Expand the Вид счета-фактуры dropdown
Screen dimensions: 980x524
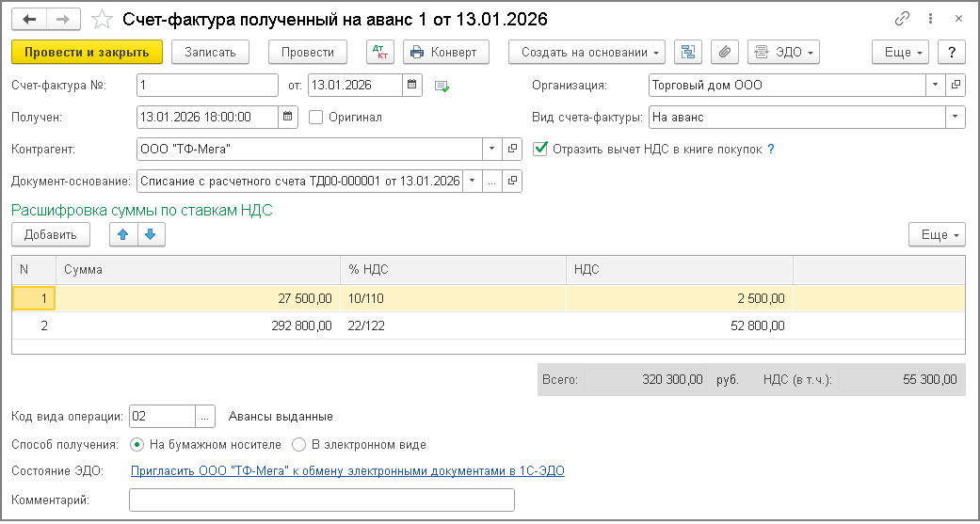coord(956,118)
